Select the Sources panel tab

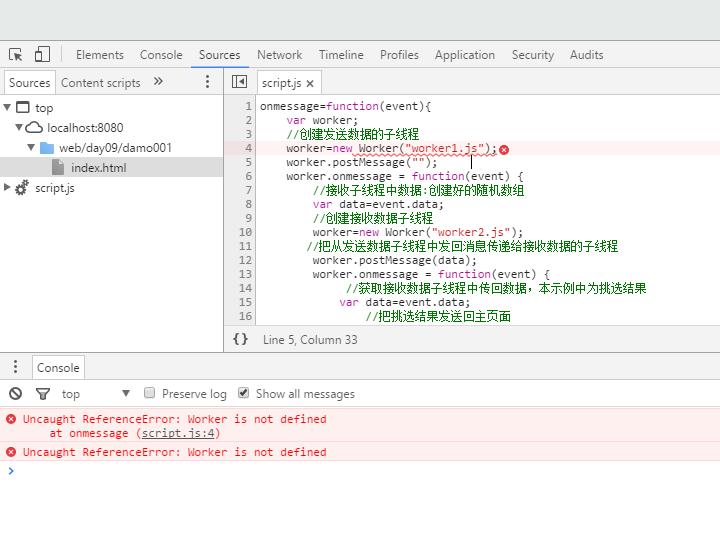[x=219, y=55]
